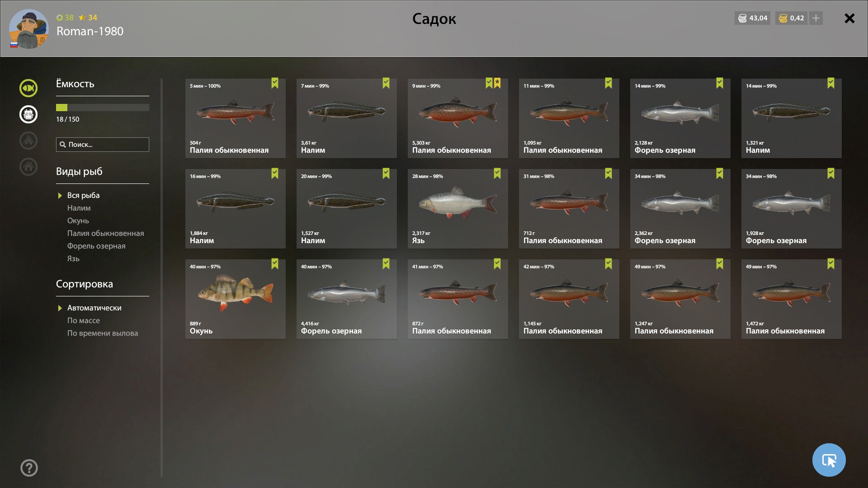Toggle bookmark flag on 3,61 кг Налим
Screen dimensions: 868x488
(386, 83)
